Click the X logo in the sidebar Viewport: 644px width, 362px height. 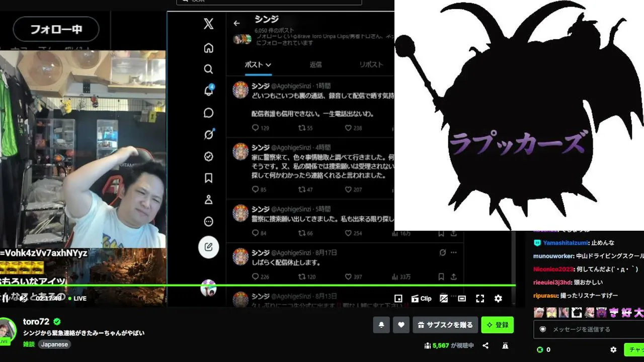(x=208, y=24)
